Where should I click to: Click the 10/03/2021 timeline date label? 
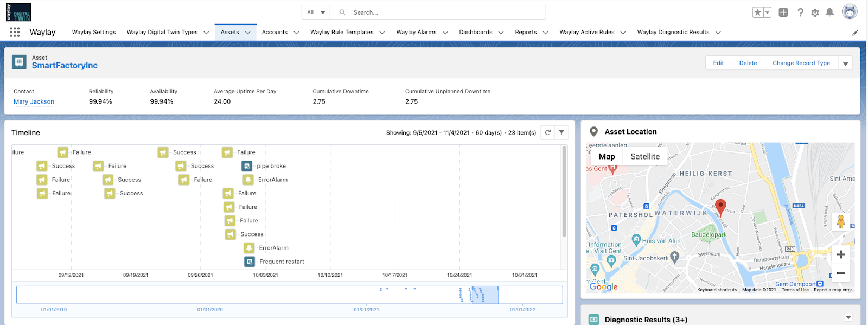pos(265,275)
